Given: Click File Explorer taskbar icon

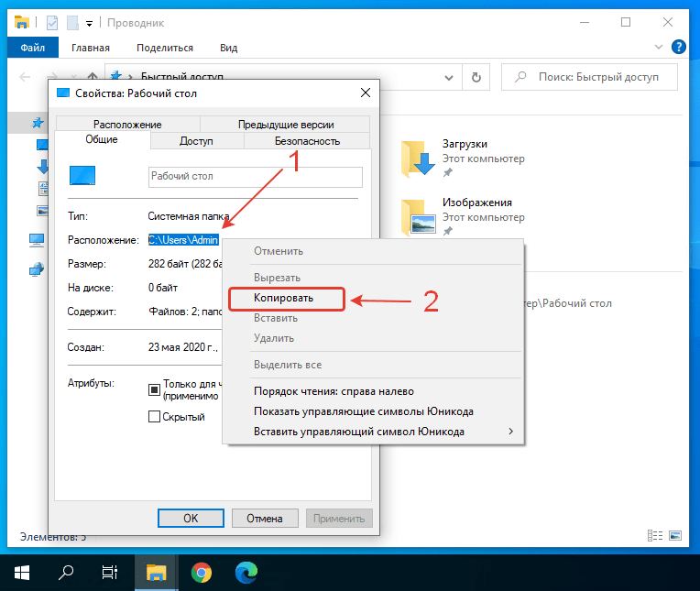Looking at the screenshot, I should click(157, 573).
